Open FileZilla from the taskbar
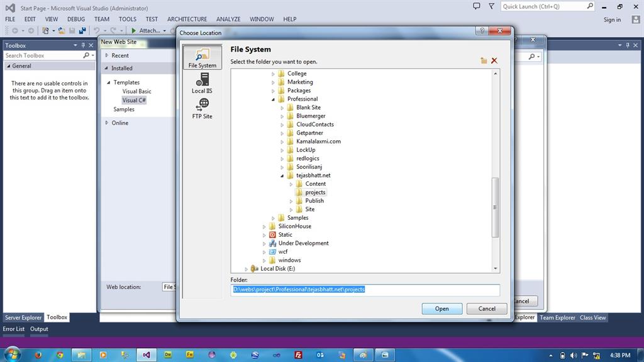 coord(299,355)
